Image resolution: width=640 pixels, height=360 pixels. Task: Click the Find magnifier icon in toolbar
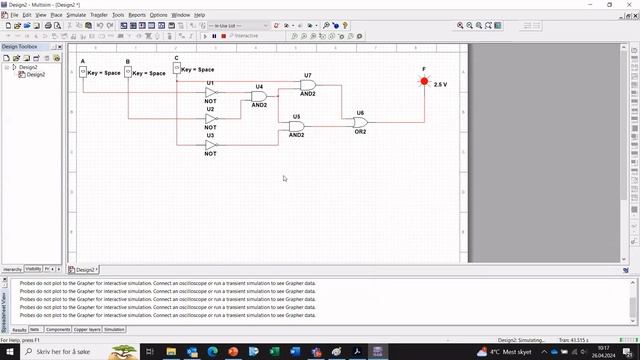(326, 26)
